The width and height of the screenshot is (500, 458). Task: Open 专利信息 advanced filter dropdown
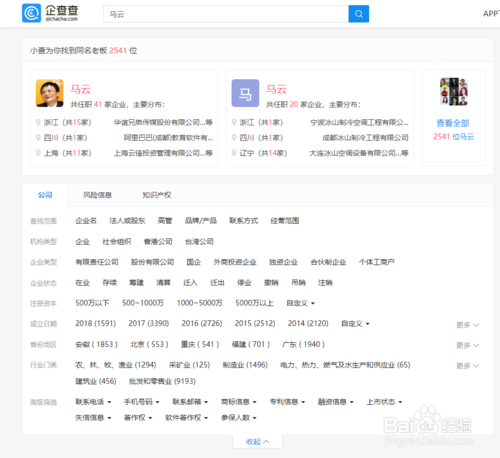pyautogui.click(x=288, y=402)
